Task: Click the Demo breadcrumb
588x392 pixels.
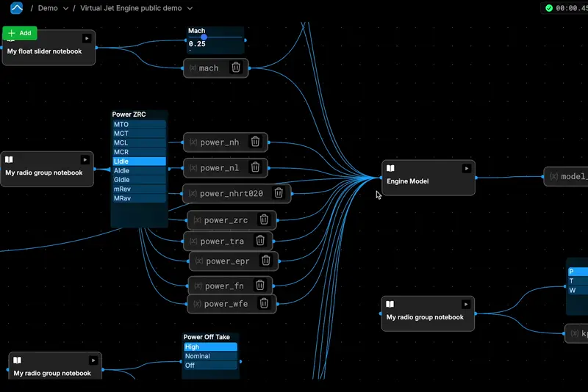Action: click(x=48, y=8)
